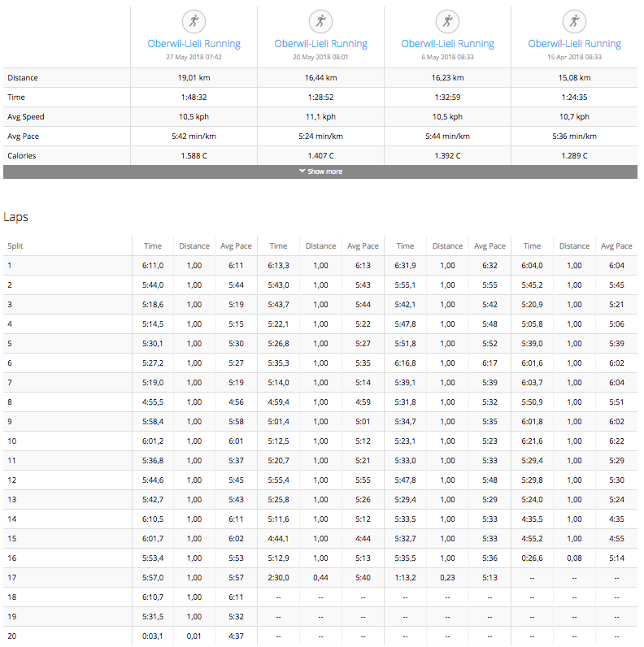Click lap time 5:18,6 in split 3
The image size is (644, 647).
tap(153, 305)
